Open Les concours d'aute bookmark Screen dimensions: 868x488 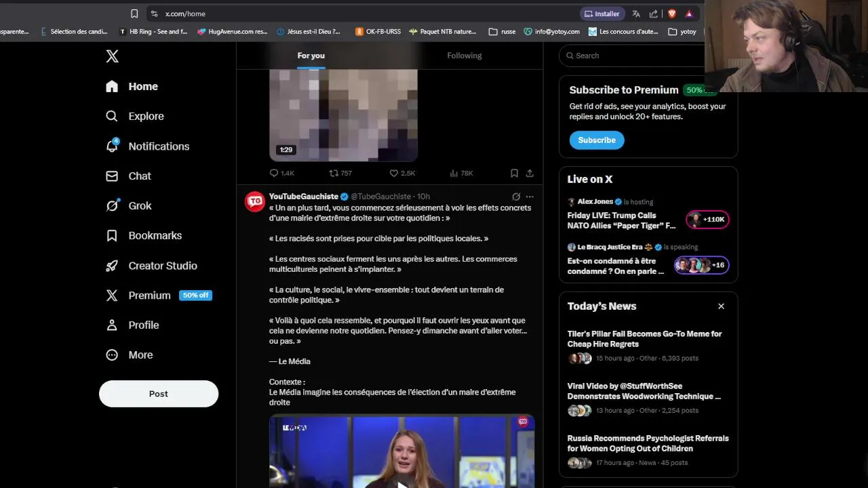(623, 31)
